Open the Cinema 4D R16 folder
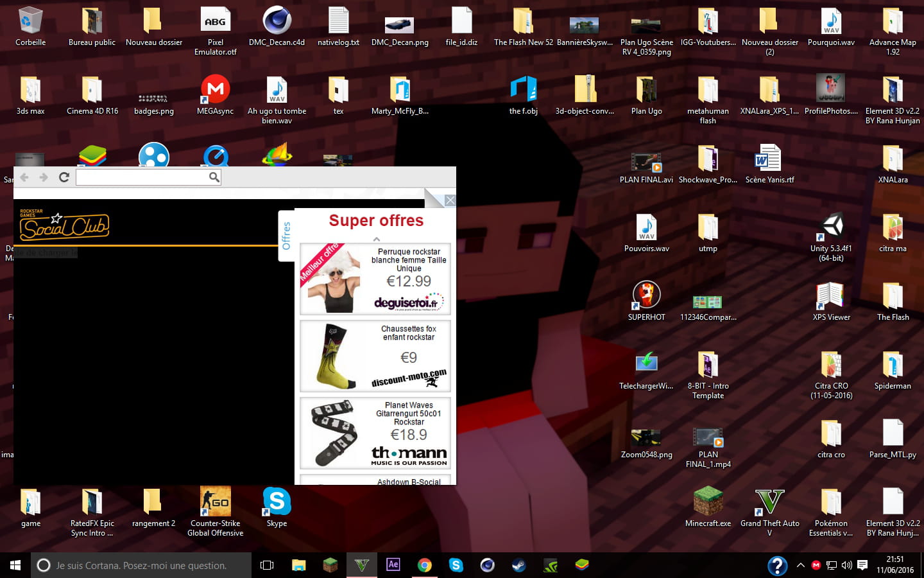Screen dimensions: 924x578 [x=92, y=94]
